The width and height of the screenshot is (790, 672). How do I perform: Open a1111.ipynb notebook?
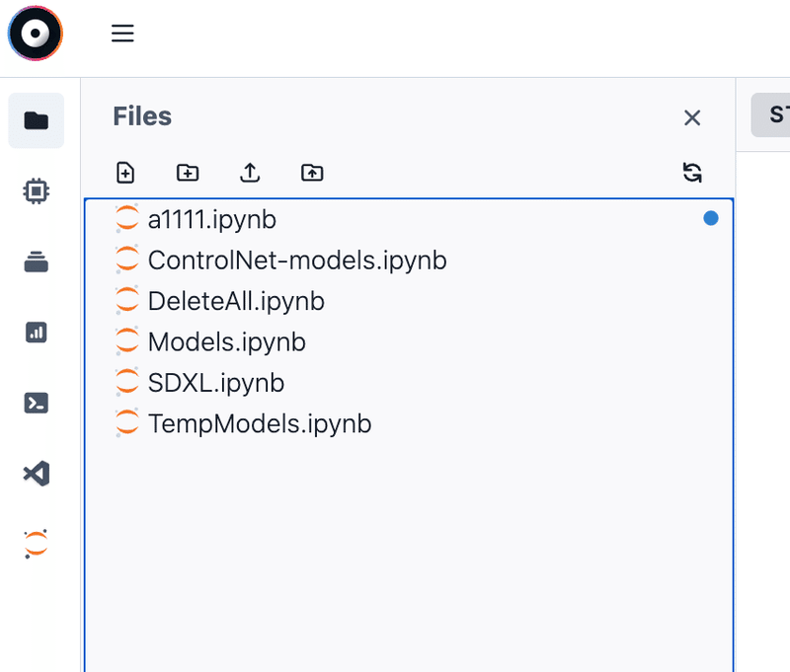tap(211, 219)
